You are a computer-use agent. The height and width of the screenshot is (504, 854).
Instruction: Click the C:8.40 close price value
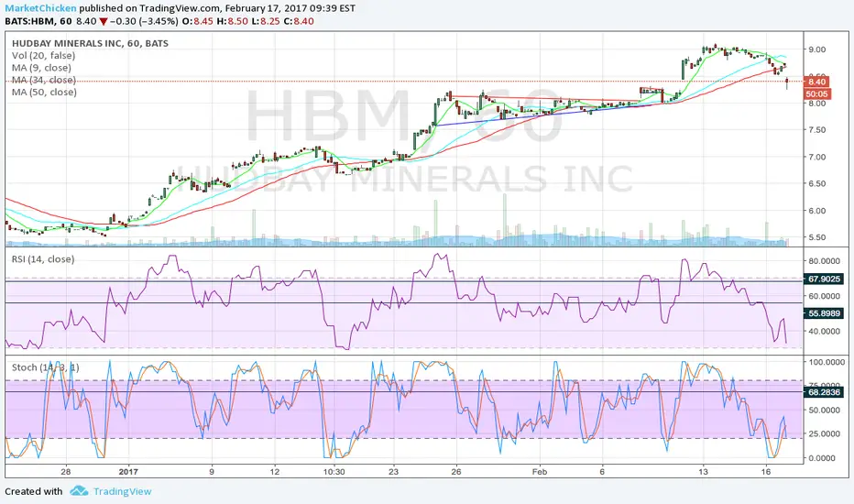299,21
